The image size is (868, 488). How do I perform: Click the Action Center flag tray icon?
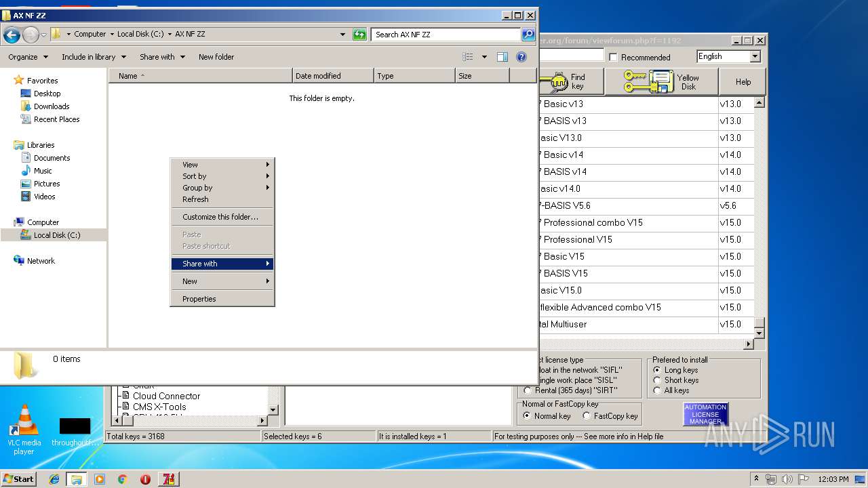[x=804, y=479]
